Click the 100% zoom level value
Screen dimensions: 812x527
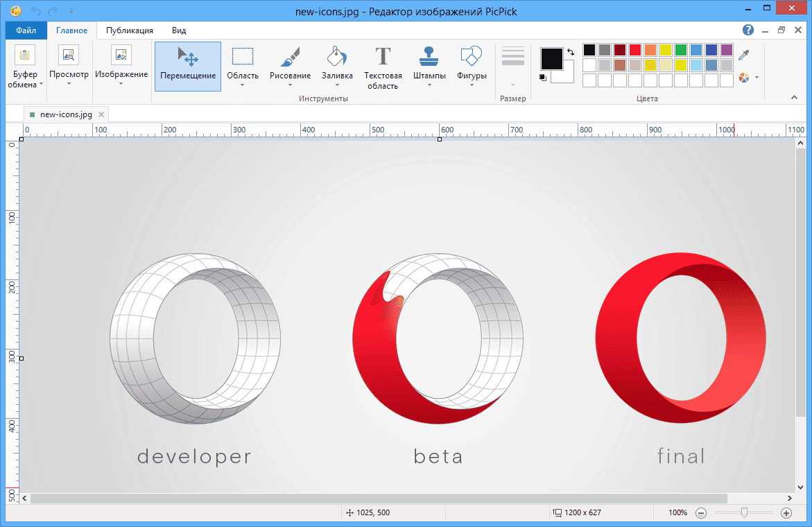point(677,512)
